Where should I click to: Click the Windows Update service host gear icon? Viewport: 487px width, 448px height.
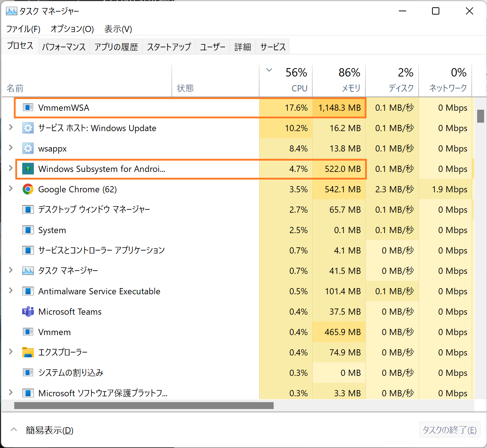pyautogui.click(x=28, y=128)
